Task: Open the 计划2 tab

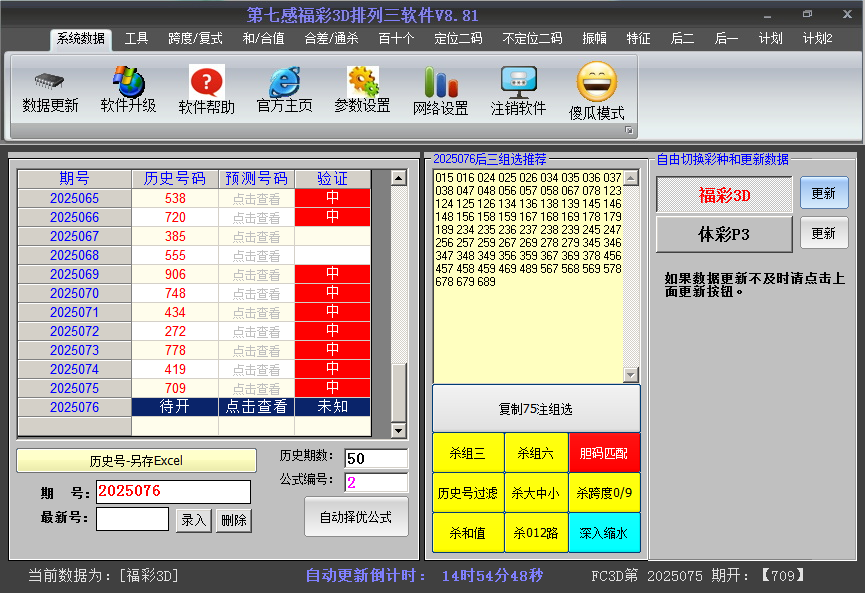Action: pyautogui.click(x=818, y=39)
